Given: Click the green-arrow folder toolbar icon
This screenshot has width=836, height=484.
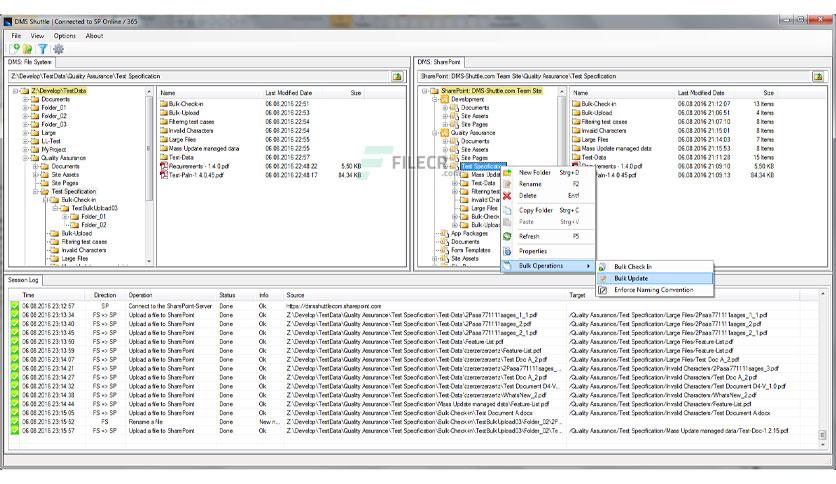Looking at the screenshot, I should point(28,49).
